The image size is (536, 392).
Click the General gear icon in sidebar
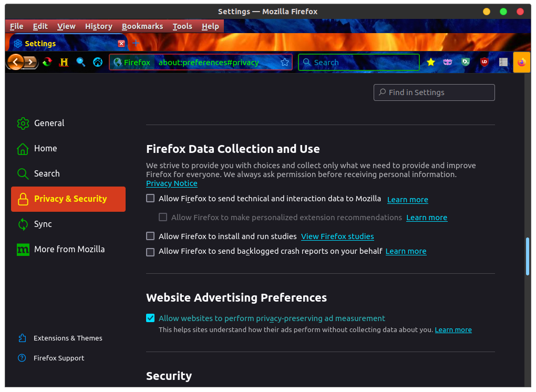(23, 123)
